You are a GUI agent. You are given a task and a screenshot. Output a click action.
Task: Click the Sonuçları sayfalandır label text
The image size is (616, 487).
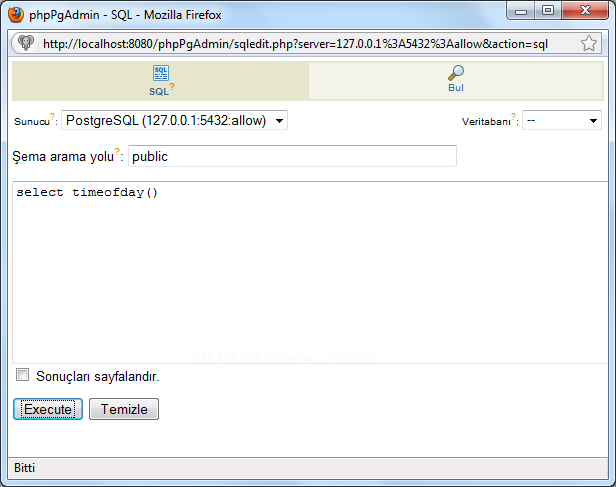pos(98,376)
